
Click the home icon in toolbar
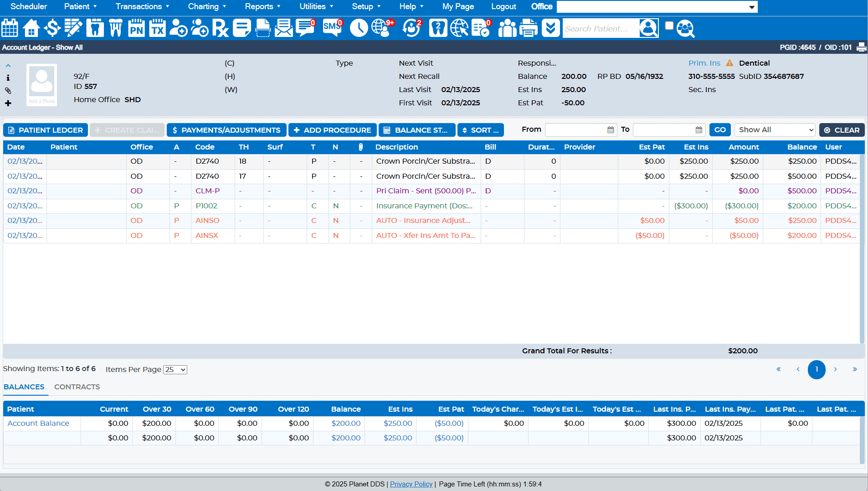[x=31, y=28]
